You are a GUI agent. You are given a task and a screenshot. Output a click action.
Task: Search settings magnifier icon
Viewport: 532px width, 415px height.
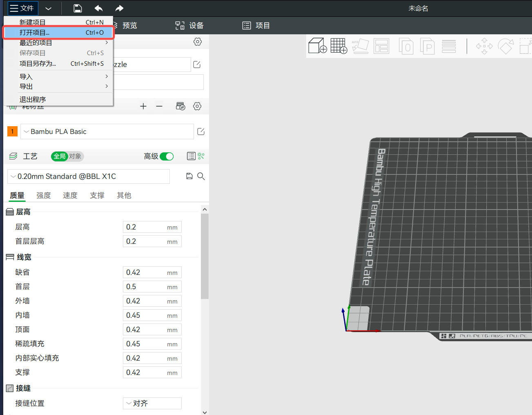pyautogui.click(x=201, y=176)
